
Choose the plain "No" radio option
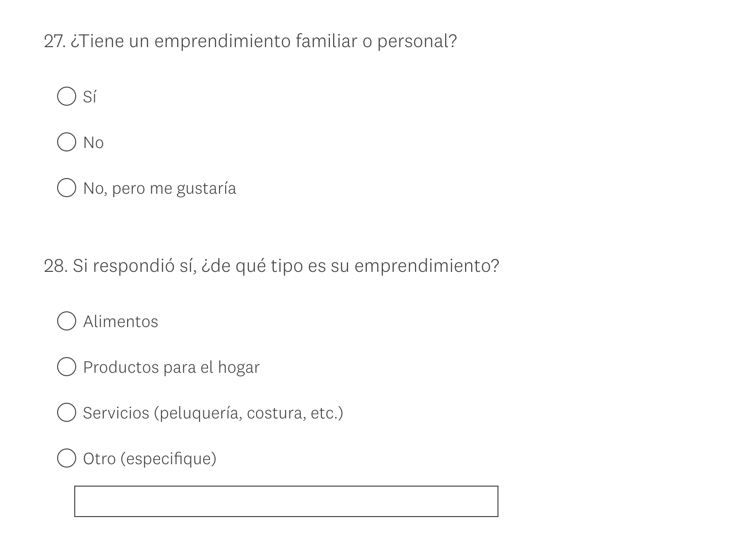click(67, 142)
